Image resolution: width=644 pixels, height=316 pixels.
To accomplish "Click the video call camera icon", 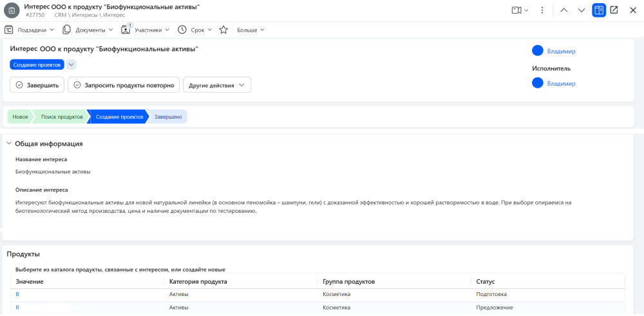I will click(516, 10).
